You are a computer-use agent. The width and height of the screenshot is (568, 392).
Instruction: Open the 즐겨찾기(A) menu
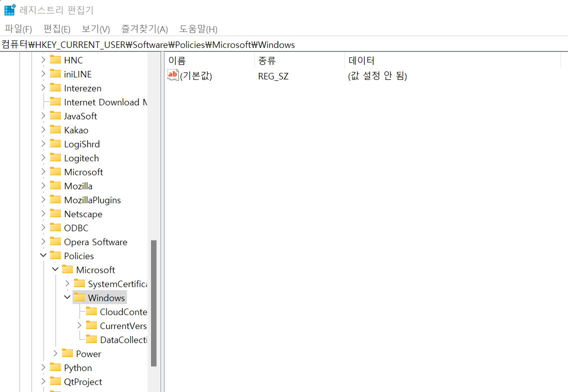(x=144, y=29)
